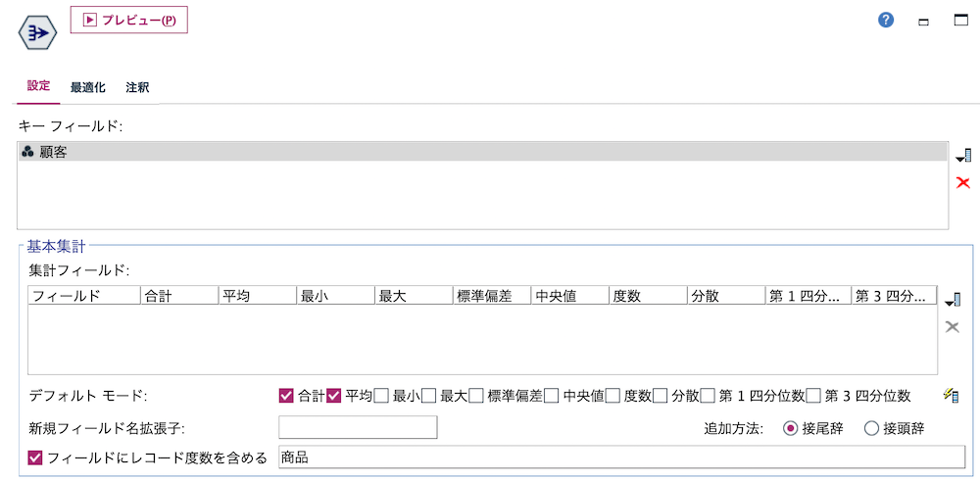Select the 接頭辞 radio button

click(x=871, y=428)
